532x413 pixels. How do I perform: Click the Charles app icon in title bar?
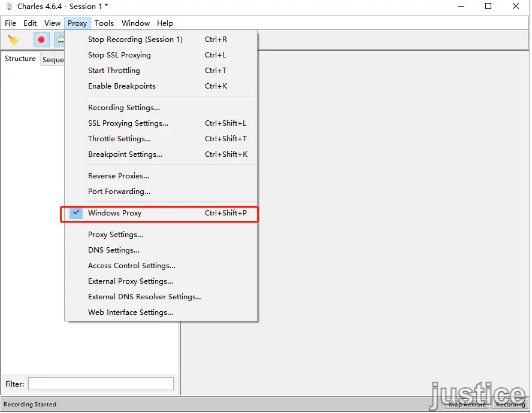[9, 7]
